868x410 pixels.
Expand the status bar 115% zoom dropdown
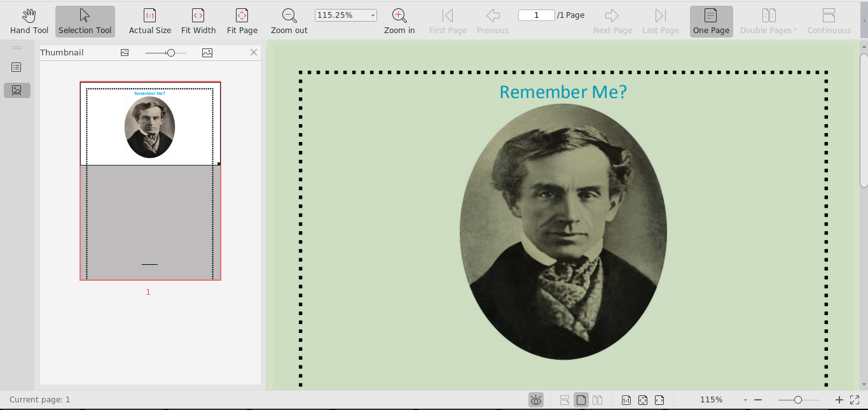coord(745,400)
